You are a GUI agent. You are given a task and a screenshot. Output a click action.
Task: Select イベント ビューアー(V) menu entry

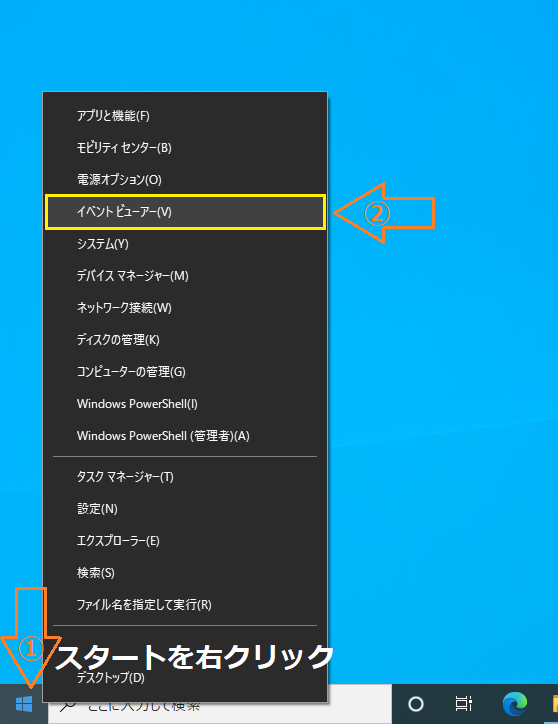pyautogui.click(x=185, y=212)
